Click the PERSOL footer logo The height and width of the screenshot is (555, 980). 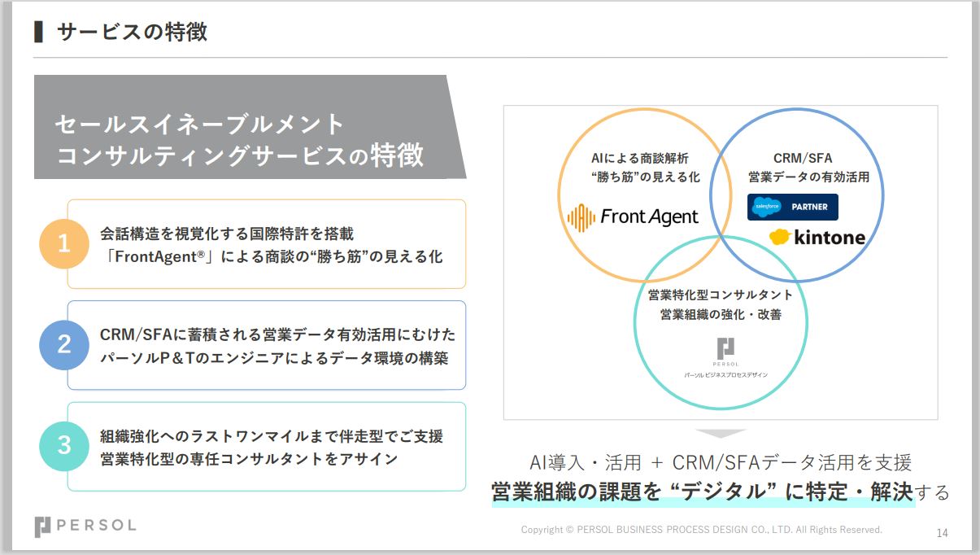point(85,526)
